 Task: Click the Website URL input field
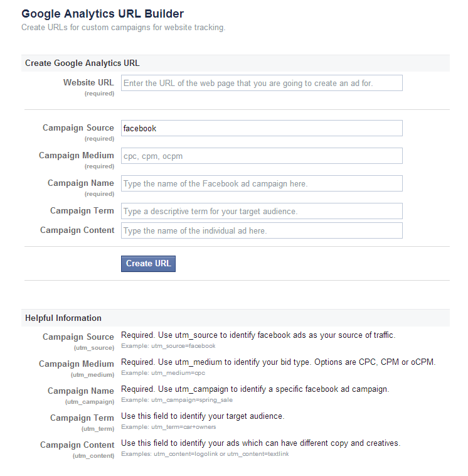coord(262,83)
